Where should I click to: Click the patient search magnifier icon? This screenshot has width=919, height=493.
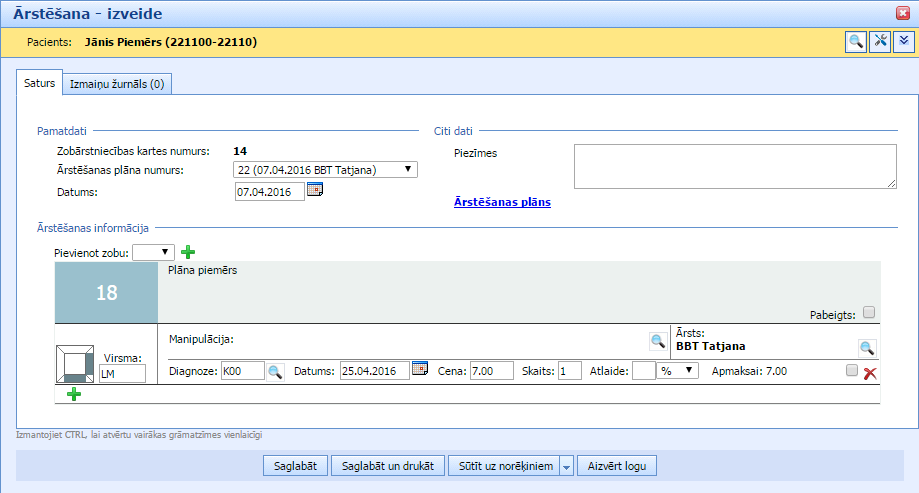pyautogui.click(x=856, y=41)
